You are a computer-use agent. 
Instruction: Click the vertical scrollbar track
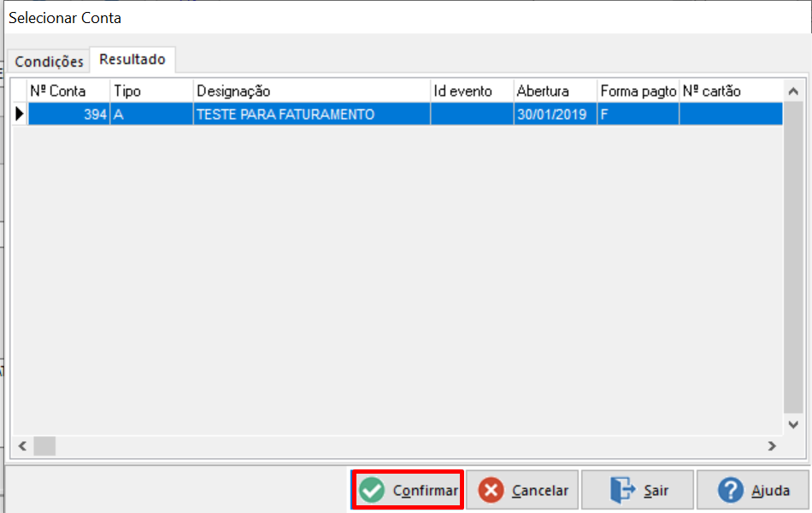point(793,257)
